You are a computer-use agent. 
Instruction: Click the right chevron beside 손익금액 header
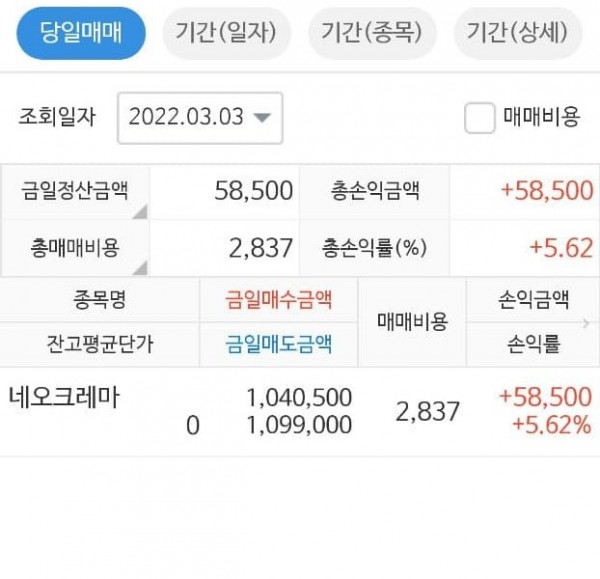click(x=587, y=322)
